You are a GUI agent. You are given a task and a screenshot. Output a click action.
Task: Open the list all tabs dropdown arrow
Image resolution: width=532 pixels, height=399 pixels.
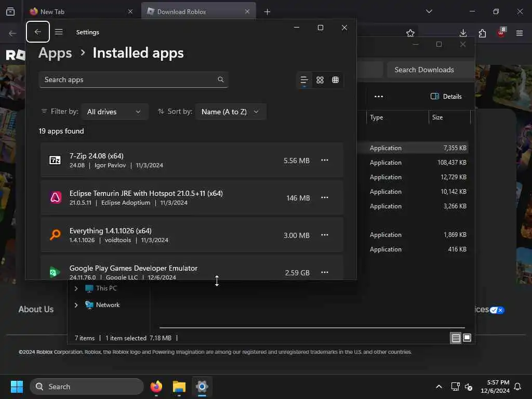tap(429, 11)
